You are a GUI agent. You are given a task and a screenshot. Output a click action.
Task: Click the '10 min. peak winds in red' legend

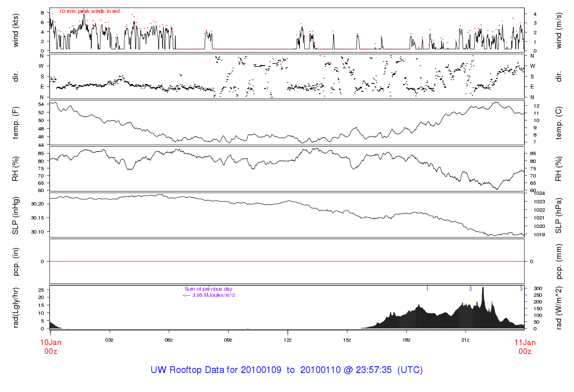90,11
